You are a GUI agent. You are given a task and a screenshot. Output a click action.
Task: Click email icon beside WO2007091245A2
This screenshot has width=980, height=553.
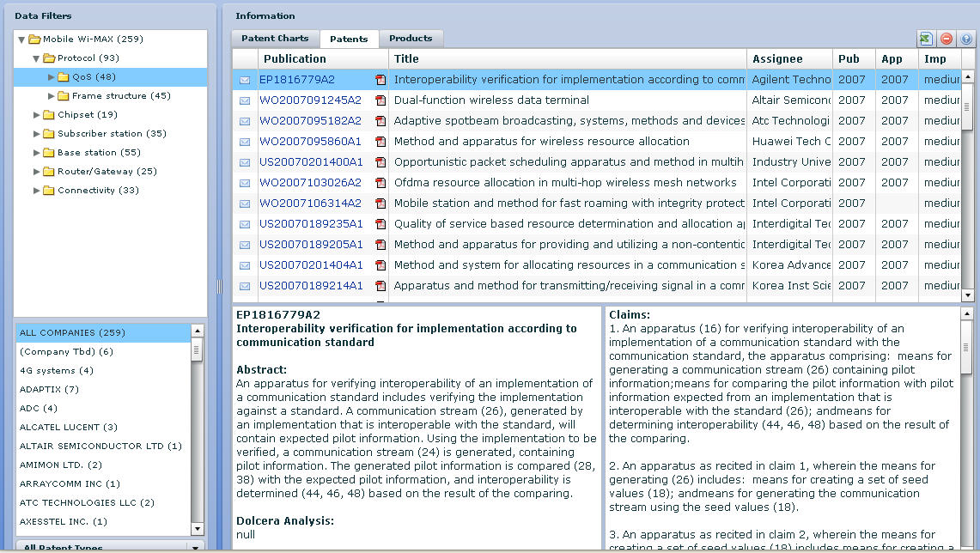[245, 100]
